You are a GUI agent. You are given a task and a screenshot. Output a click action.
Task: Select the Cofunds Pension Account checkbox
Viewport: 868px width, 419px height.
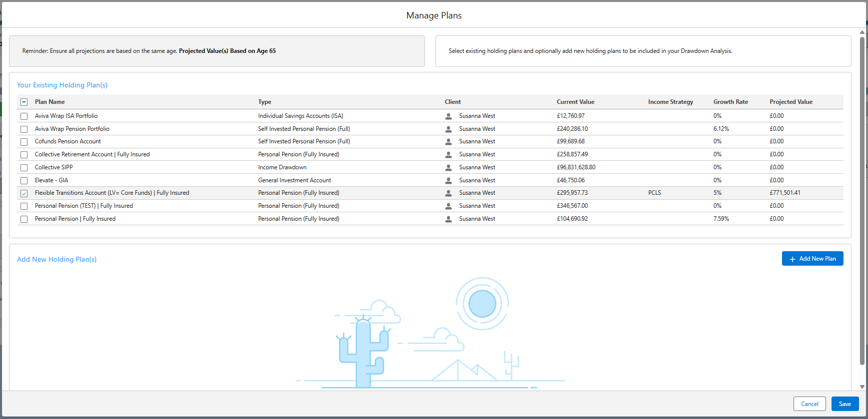[24, 142]
